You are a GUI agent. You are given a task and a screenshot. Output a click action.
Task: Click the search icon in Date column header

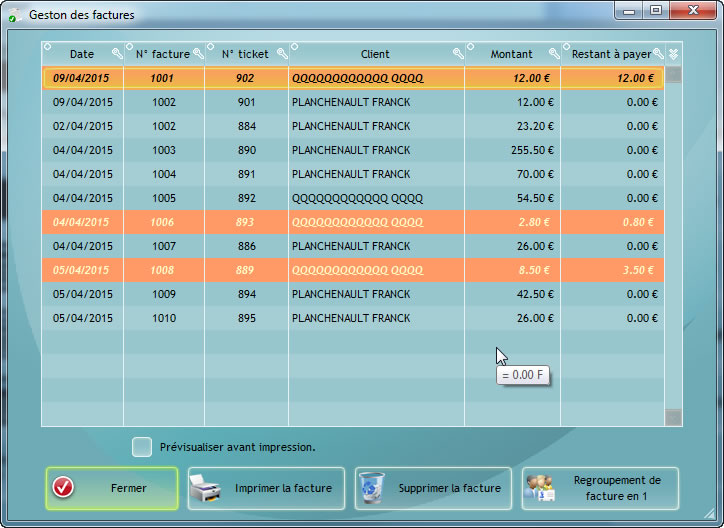[116, 54]
